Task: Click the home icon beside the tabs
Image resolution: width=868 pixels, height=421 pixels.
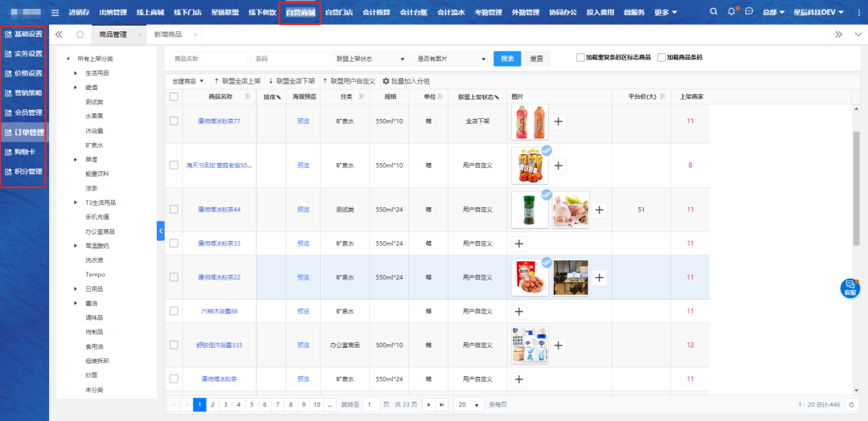Action: click(x=80, y=35)
